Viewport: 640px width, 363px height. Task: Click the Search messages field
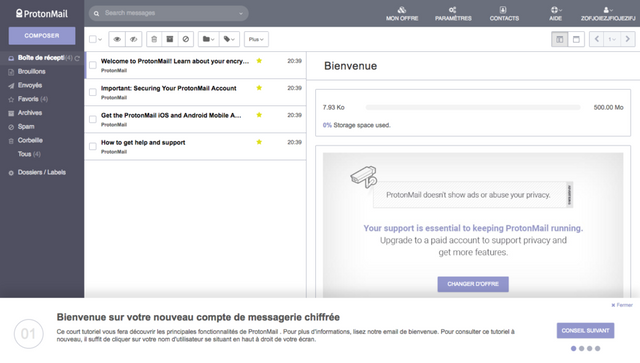pos(169,13)
